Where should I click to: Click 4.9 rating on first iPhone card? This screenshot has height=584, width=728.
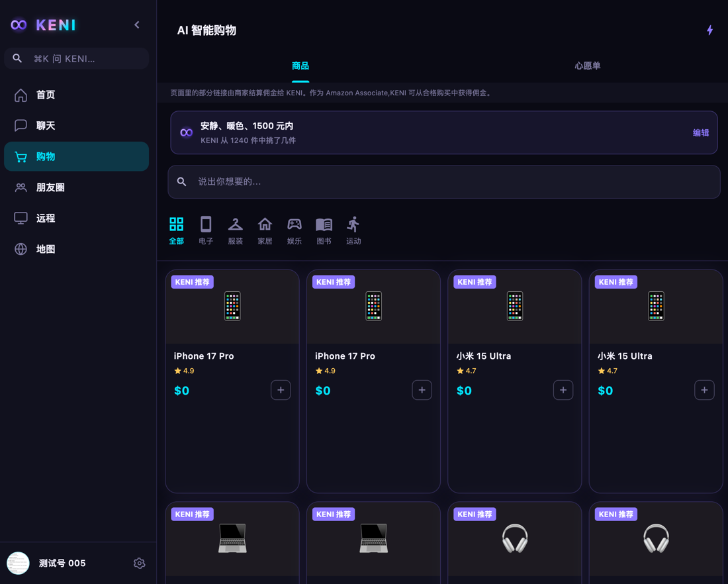click(185, 371)
